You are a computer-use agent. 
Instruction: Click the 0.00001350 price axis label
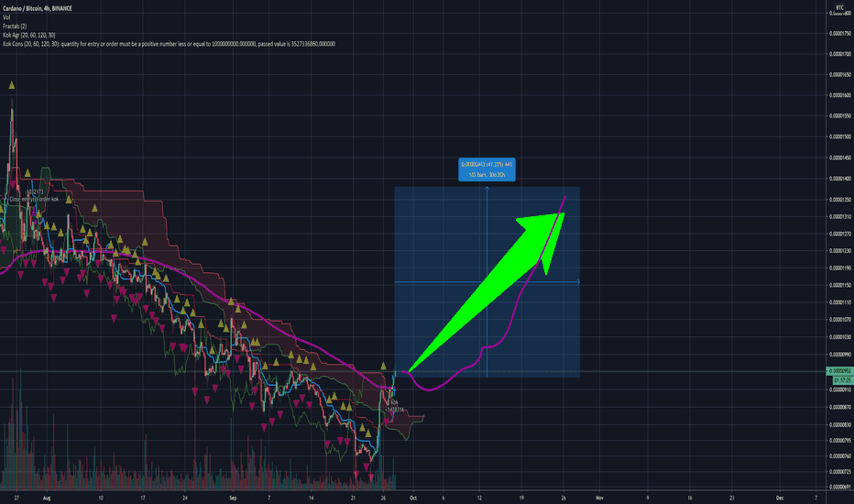tap(840, 200)
